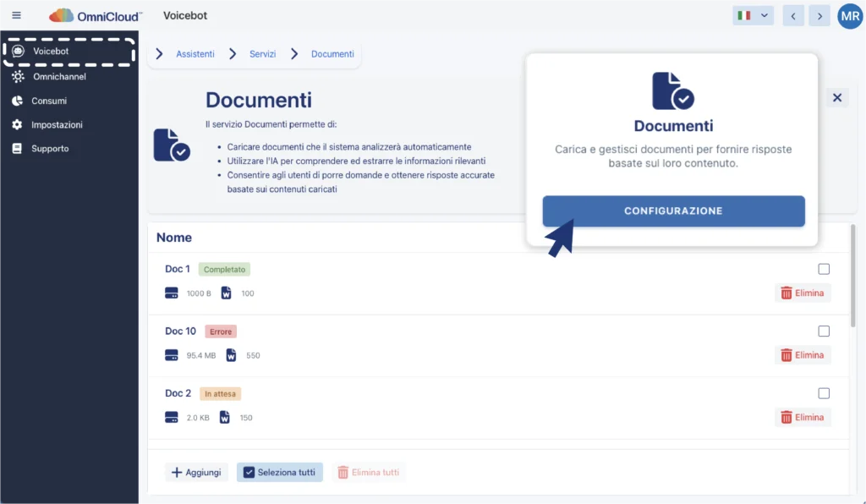Click the Servizi breadcrumb

click(262, 54)
